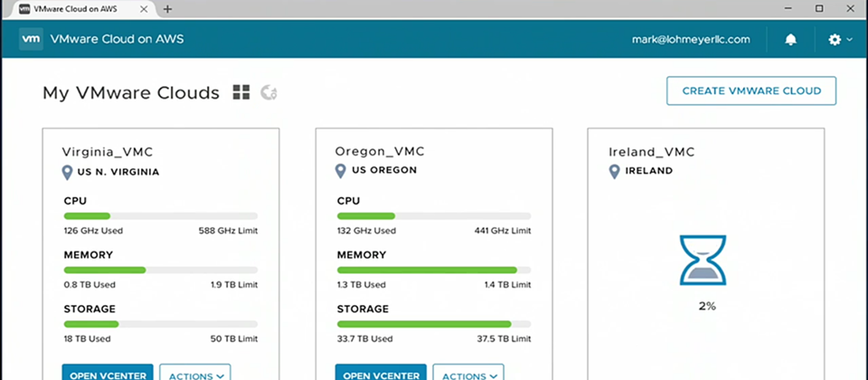Click the Ireland hourglass progress icon
The image size is (868, 380).
coord(703,261)
